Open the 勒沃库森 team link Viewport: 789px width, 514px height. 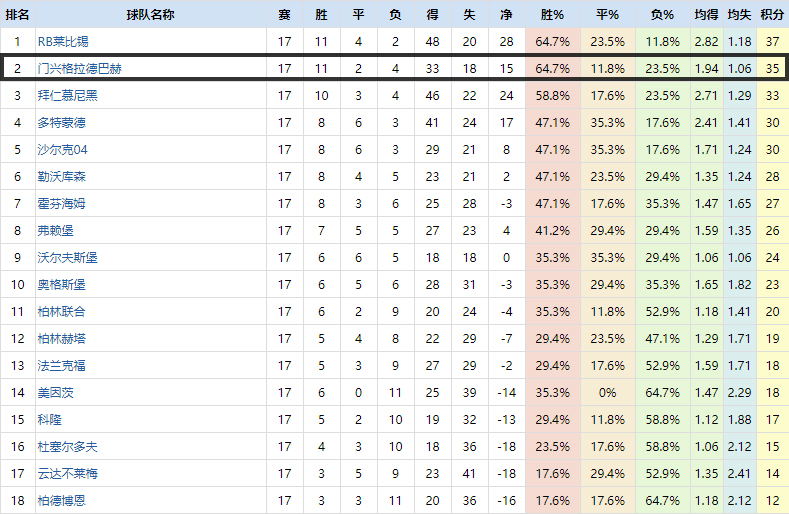click(61, 177)
